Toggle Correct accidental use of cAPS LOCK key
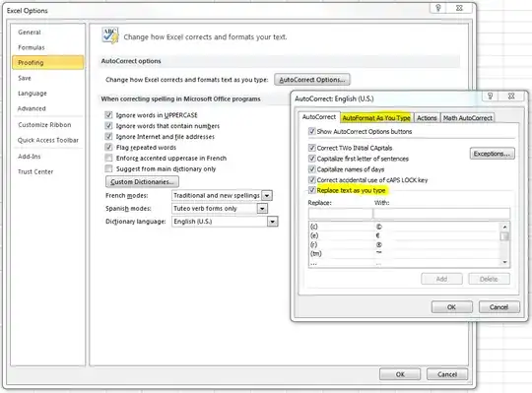 pos(311,179)
